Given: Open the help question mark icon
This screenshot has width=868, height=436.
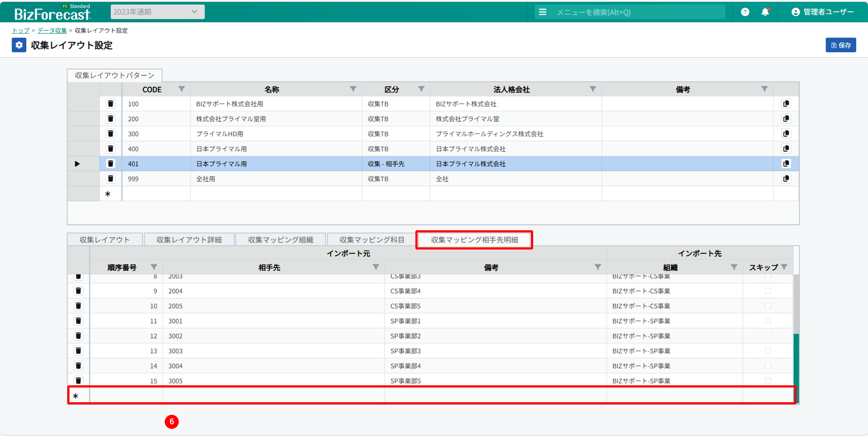Looking at the screenshot, I should point(745,12).
